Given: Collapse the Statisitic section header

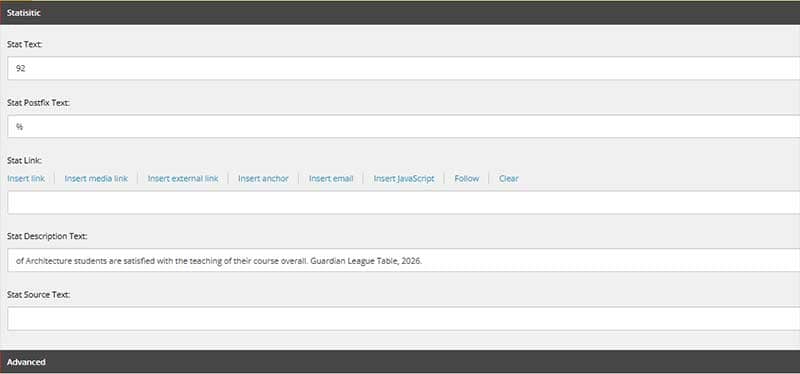Looking at the screenshot, I should [400, 13].
